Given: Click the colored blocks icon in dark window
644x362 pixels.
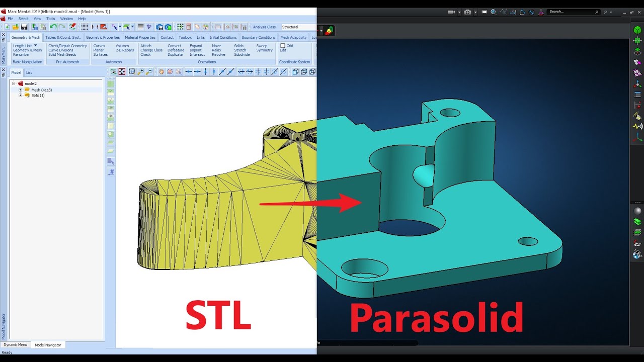Looking at the screenshot, I should pyautogui.click(x=329, y=31).
